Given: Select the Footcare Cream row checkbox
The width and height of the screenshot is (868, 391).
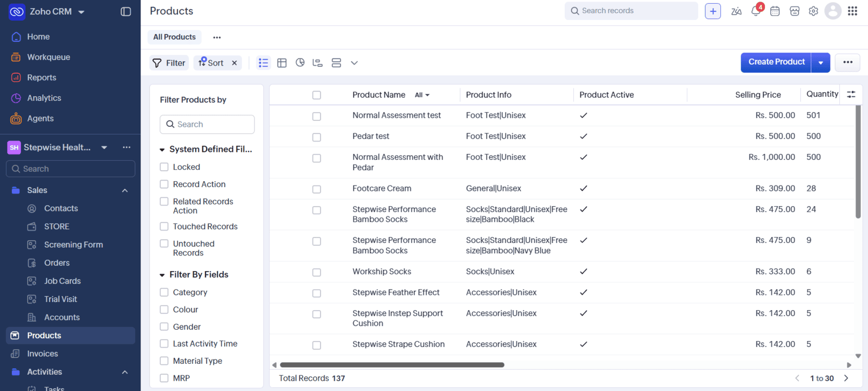Looking at the screenshot, I should 317,189.
